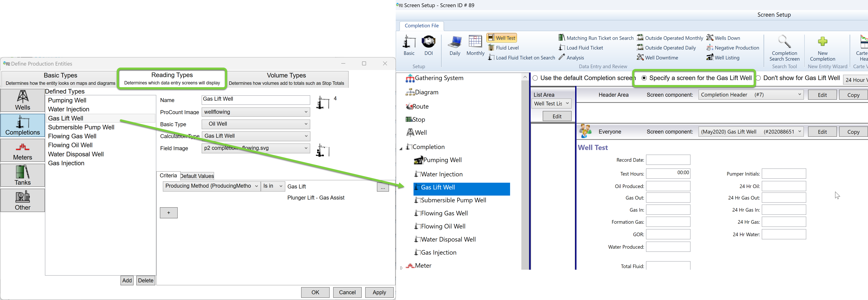The height and width of the screenshot is (300, 868).
Task: Switch to the Volume Types tab
Action: point(286,79)
